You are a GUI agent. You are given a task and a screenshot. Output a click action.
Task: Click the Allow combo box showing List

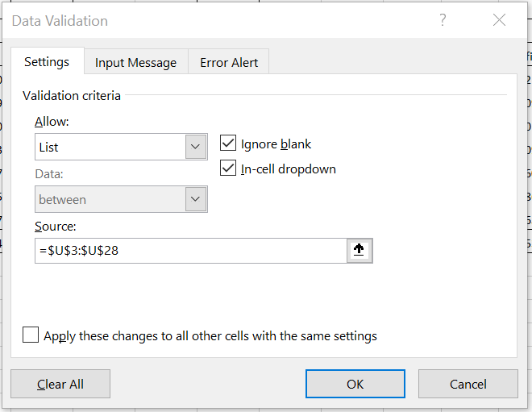(x=110, y=148)
